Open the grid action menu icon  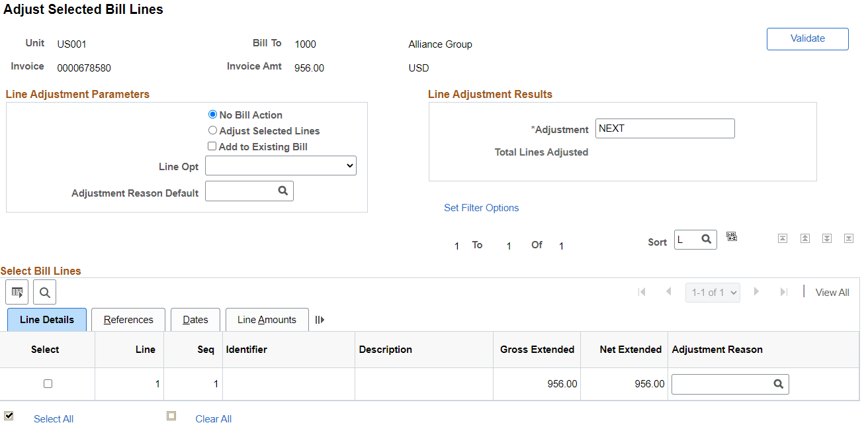pyautogui.click(x=17, y=292)
